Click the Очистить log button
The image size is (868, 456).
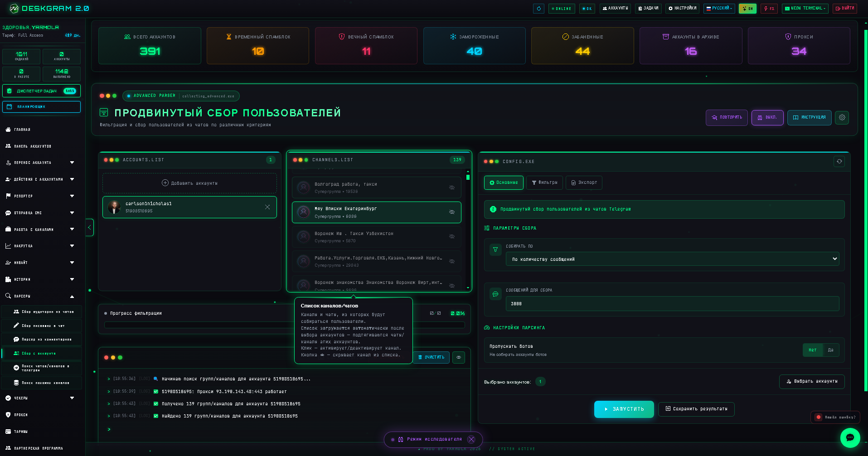tap(431, 357)
